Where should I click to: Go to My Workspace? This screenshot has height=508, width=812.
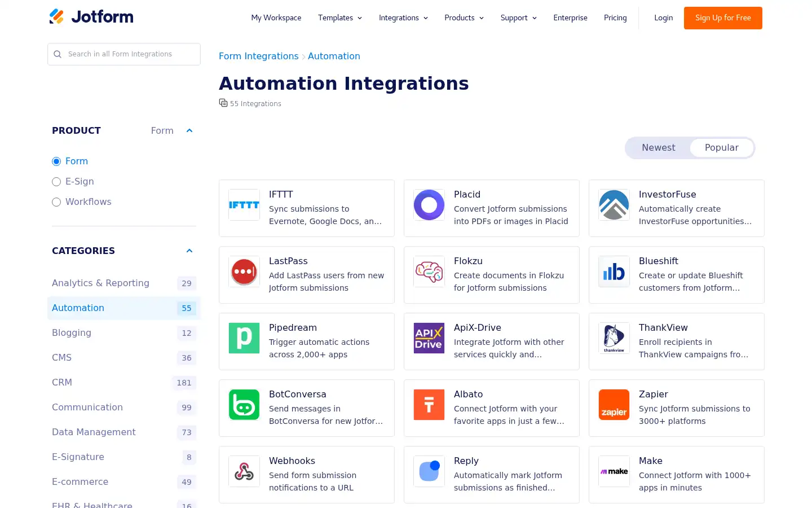(276, 18)
